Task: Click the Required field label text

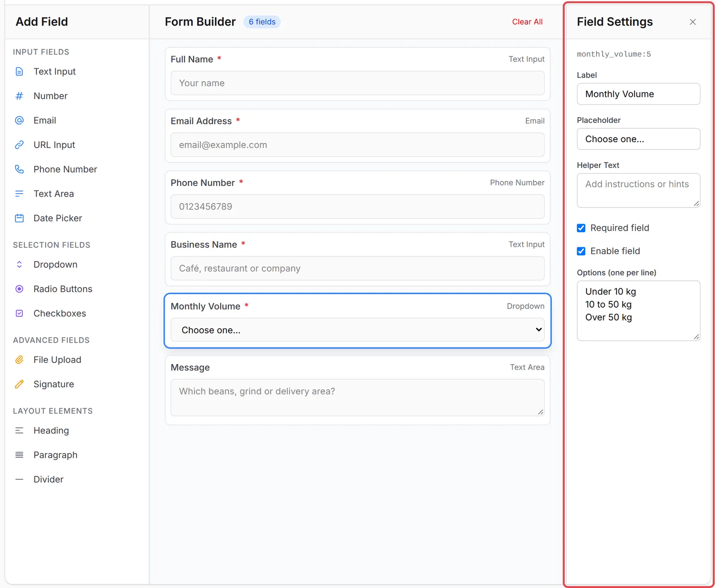Action: coord(620,228)
